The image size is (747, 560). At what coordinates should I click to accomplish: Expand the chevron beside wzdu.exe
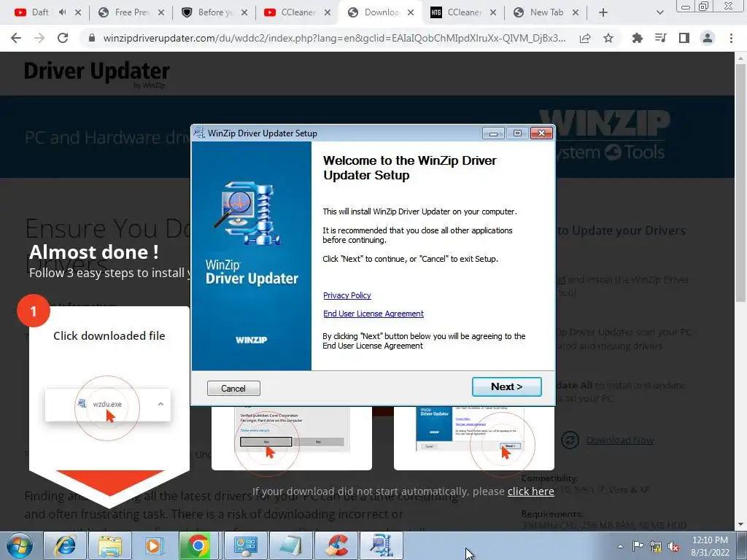pos(160,404)
